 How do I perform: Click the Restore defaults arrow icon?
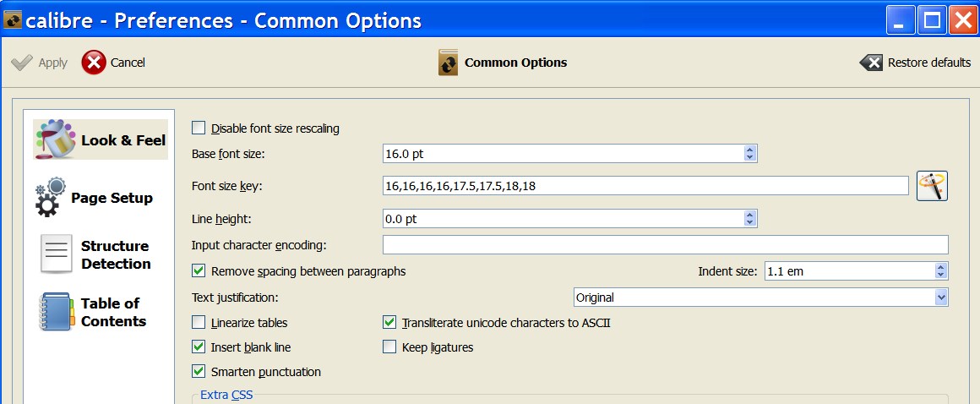click(x=871, y=63)
